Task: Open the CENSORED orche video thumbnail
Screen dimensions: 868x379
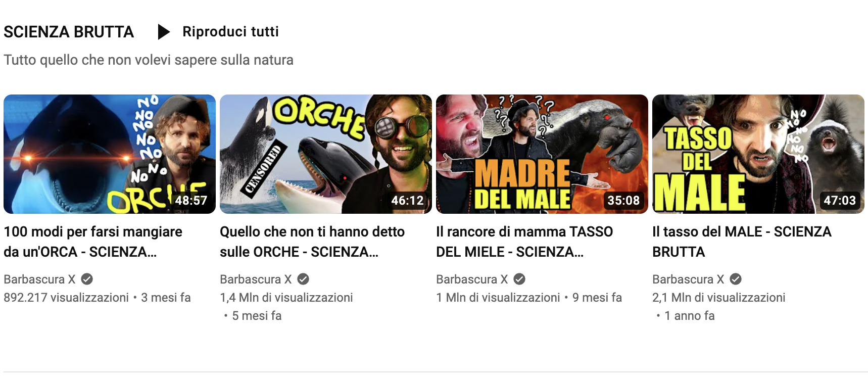Action: [x=326, y=154]
